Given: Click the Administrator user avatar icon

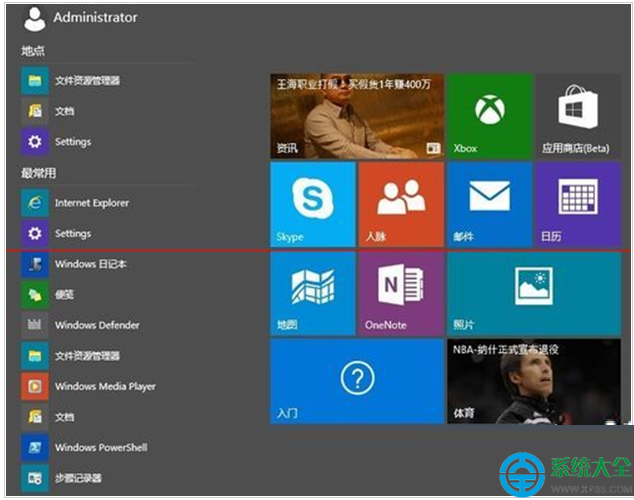Looking at the screenshot, I should point(35,19).
